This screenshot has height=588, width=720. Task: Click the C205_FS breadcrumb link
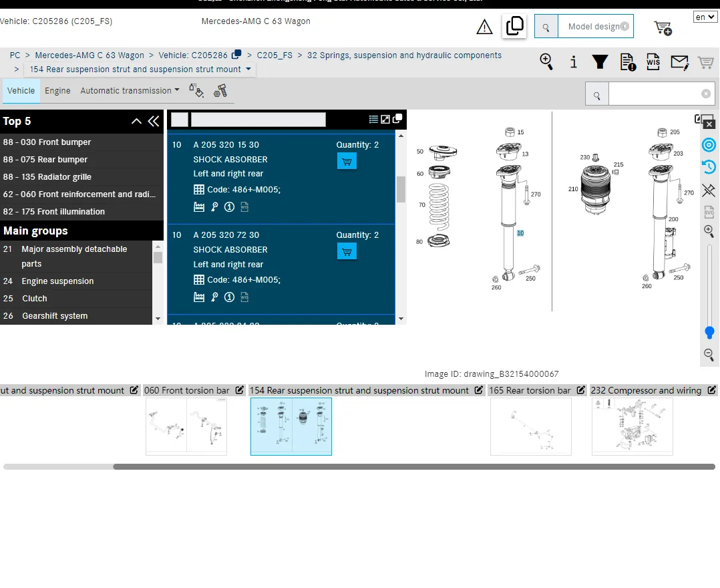coord(275,55)
